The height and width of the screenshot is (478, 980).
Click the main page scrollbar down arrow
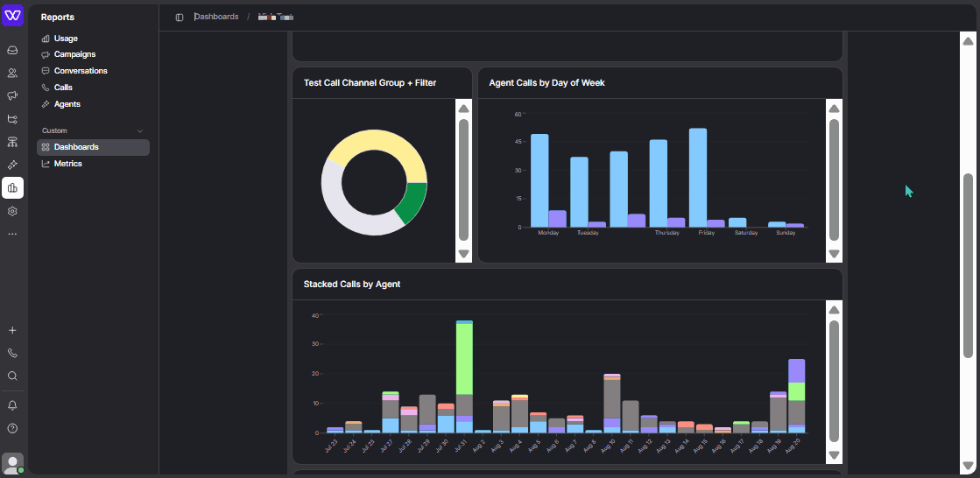(x=968, y=466)
